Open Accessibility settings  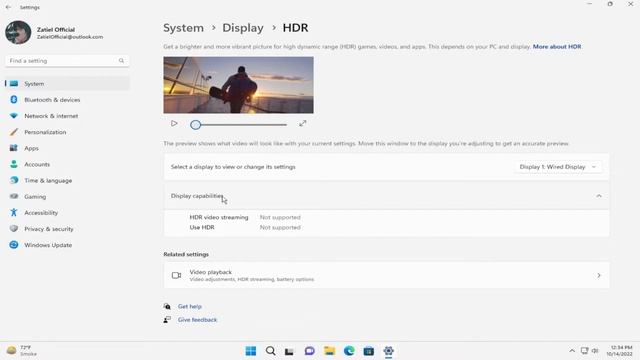(67, 213)
